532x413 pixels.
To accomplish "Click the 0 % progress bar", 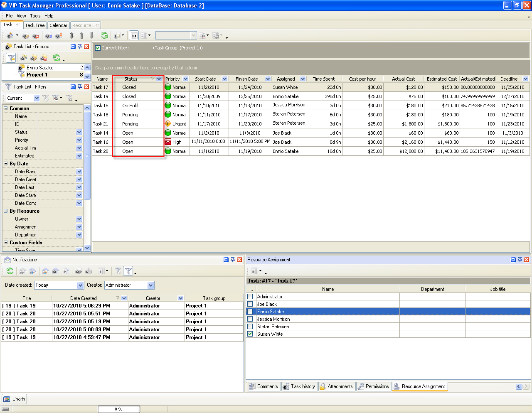I will pos(119,409).
